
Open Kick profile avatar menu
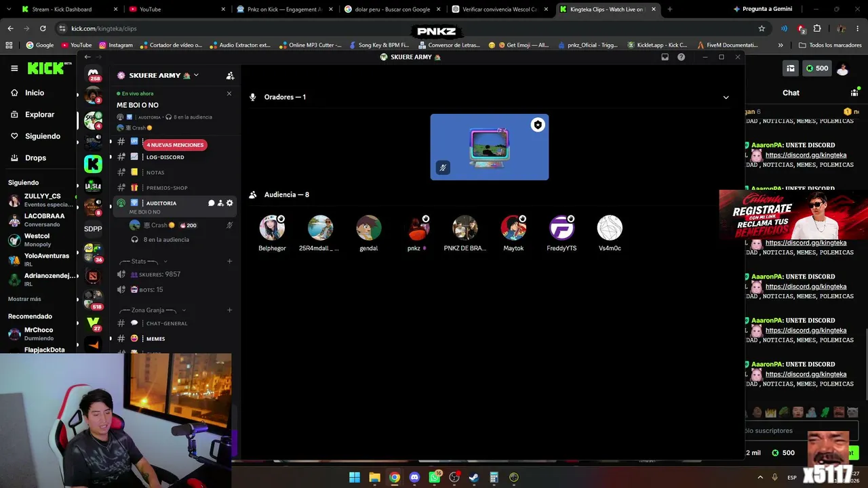(x=842, y=68)
